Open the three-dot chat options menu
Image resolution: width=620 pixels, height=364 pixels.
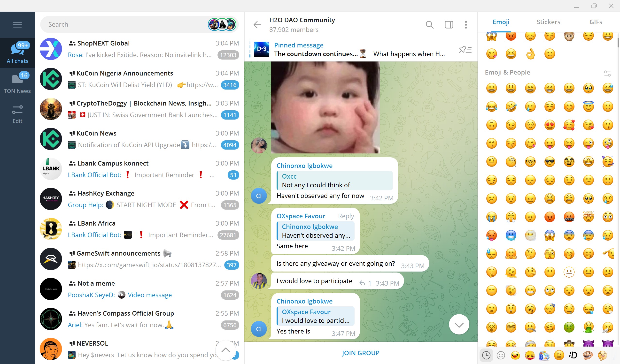pos(466,25)
